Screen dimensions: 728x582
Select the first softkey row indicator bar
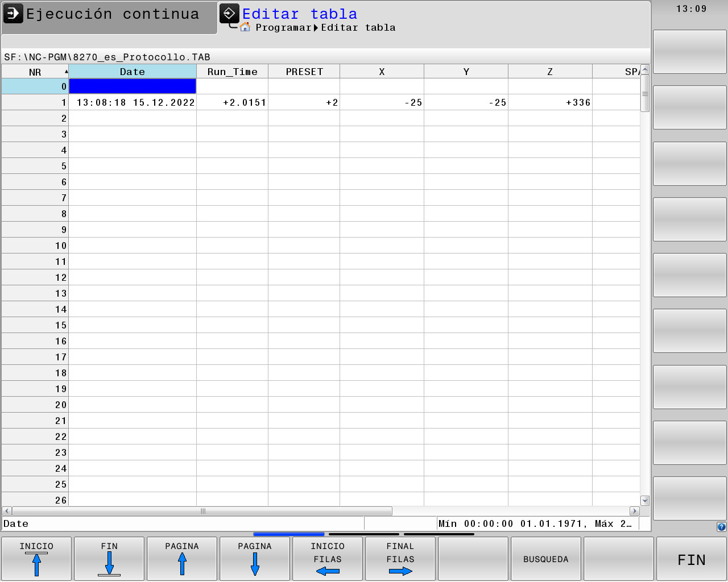(x=289, y=534)
